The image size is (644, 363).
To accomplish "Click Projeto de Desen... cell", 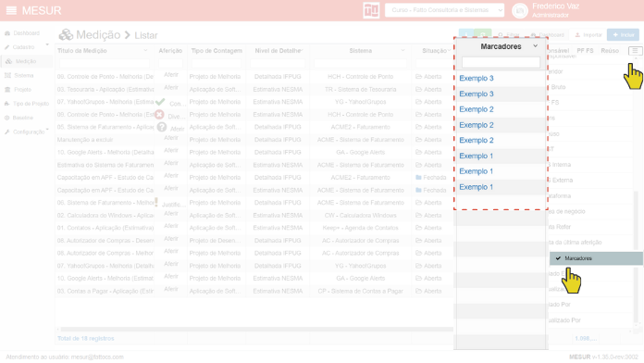I will [215, 241].
